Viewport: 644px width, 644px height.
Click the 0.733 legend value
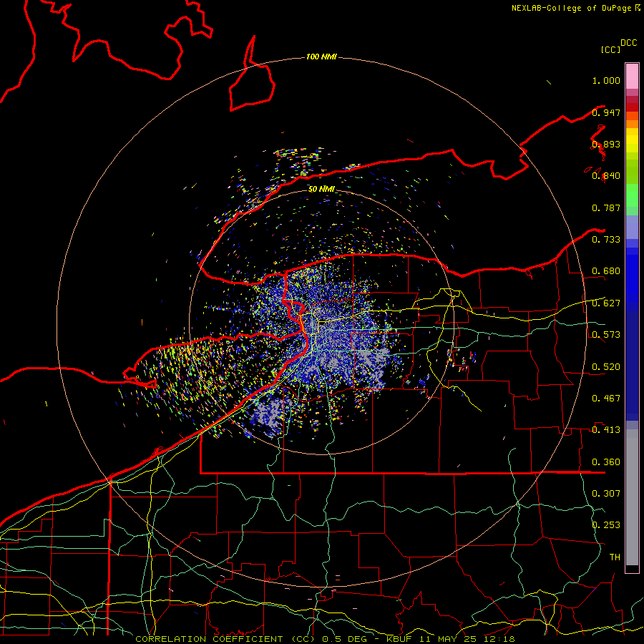606,240
